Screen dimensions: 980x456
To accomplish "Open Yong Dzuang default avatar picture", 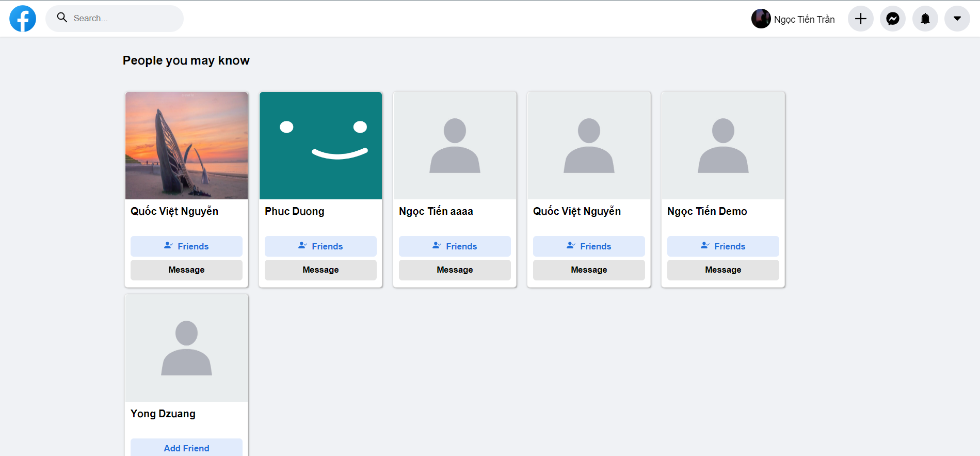I will tap(187, 348).
